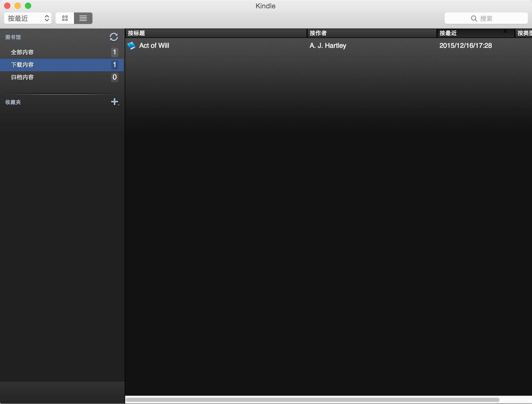Select 全部内容 in the library sidebar
The width and height of the screenshot is (532, 404).
click(x=62, y=52)
